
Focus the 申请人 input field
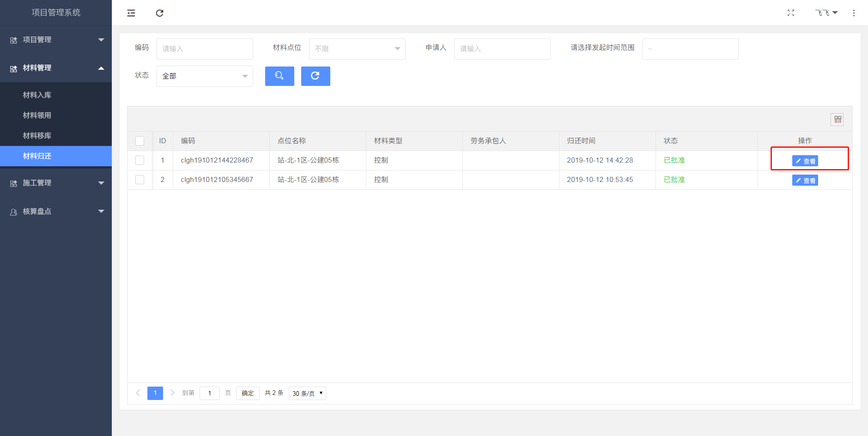pos(502,49)
